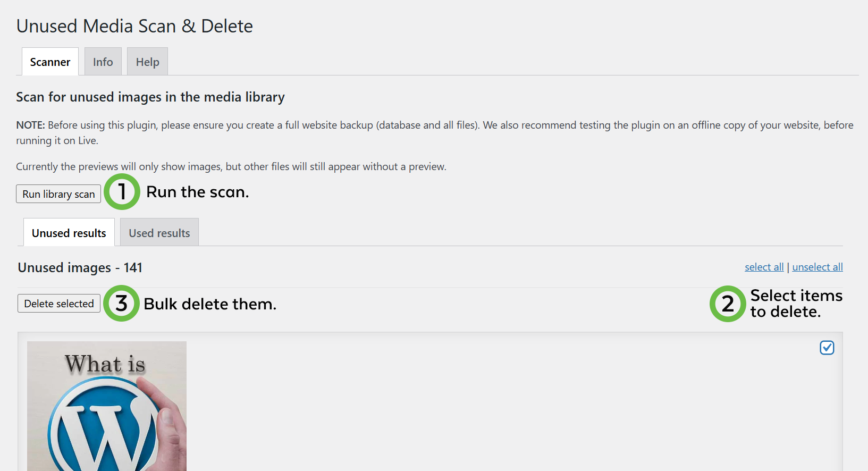Open the 'What is' WordPress image thumbnail
The image size is (868, 471).
(107, 406)
